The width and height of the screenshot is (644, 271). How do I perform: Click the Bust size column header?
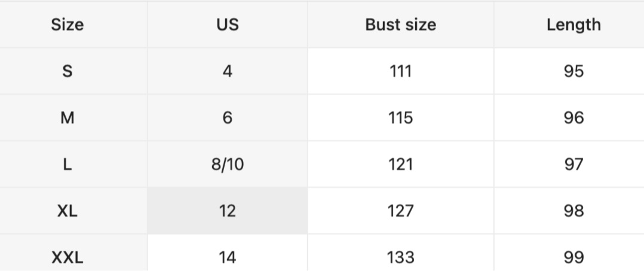point(400,24)
